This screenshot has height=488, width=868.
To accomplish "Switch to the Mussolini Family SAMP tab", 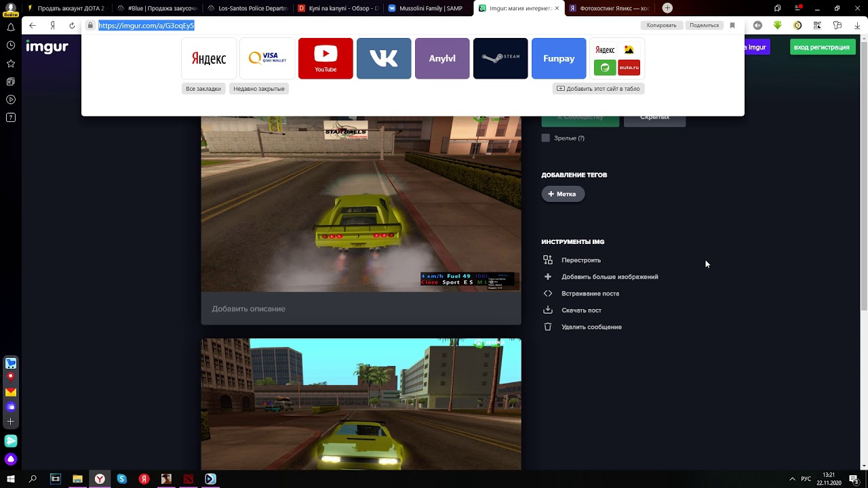I will click(429, 8).
